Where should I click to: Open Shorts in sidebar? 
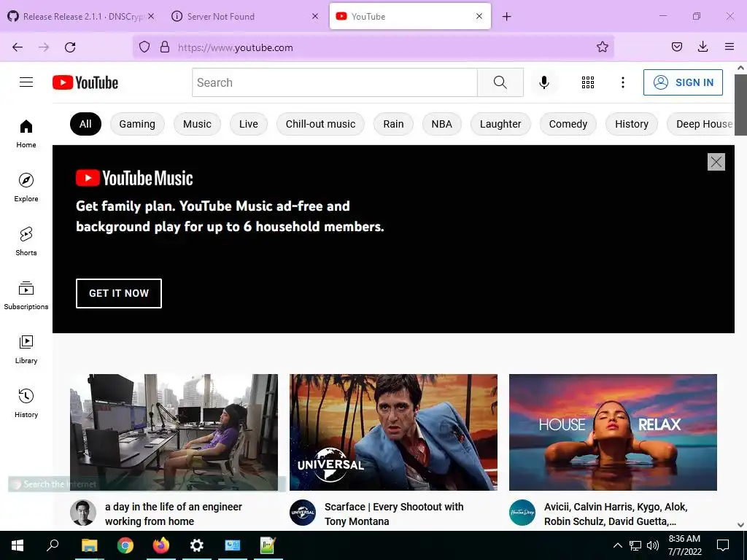[26, 241]
